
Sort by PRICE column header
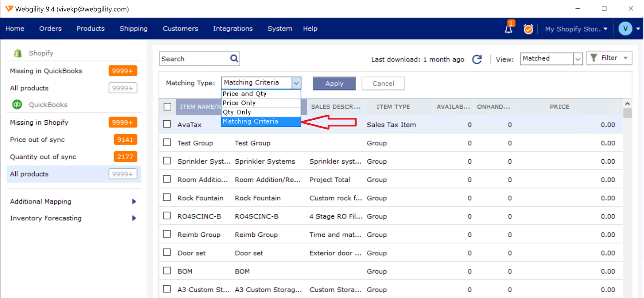click(x=559, y=107)
